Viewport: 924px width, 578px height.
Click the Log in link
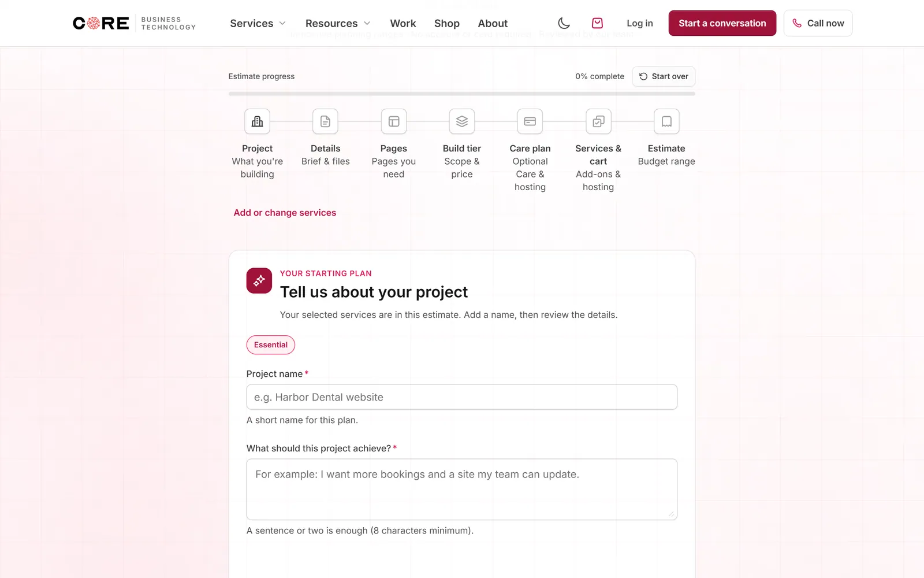coord(640,23)
